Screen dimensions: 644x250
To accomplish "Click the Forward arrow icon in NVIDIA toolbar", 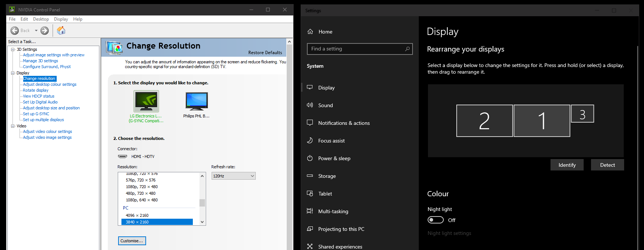I will [45, 31].
